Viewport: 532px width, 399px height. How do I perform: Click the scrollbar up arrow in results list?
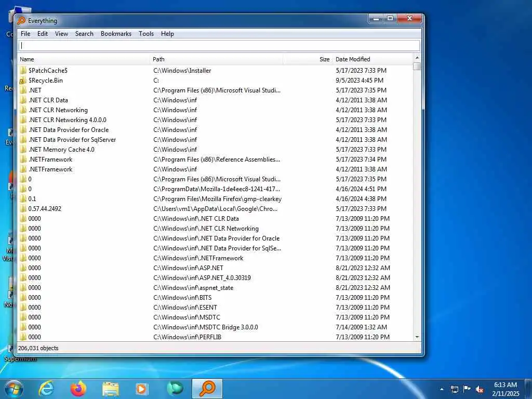tap(417, 58)
